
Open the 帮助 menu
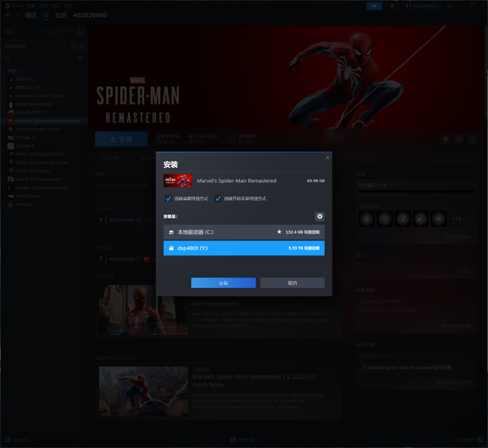[x=68, y=6]
